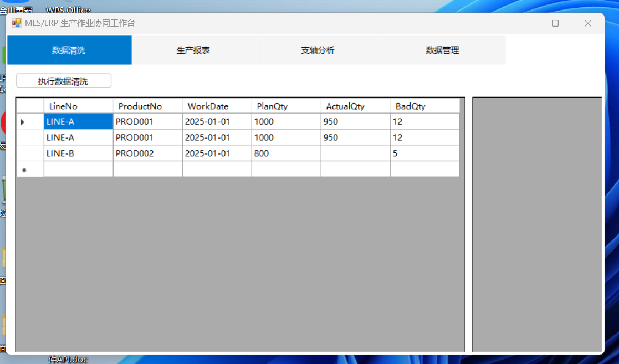This screenshot has height=364, width=619.
Task: Select the PROD002 cell
Action: point(147,153)
